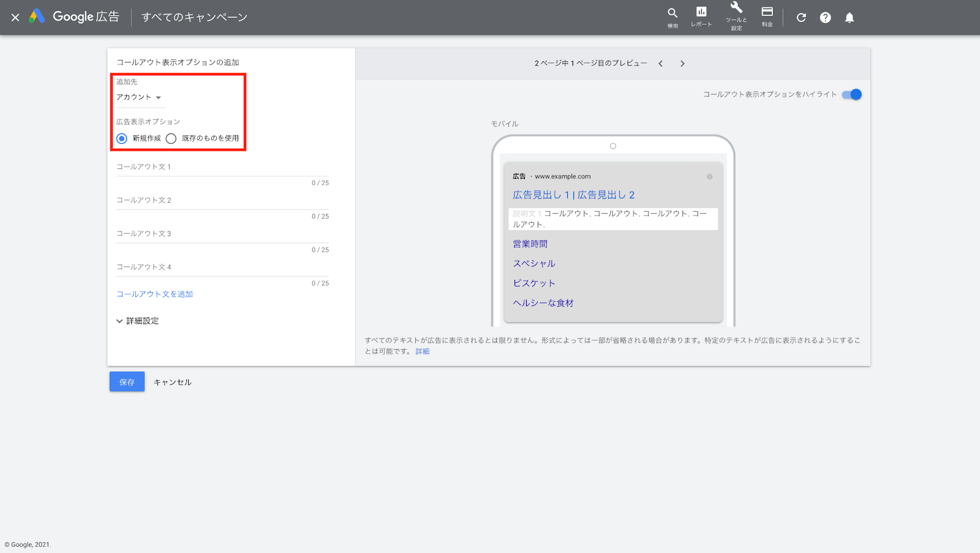Click the キャンセル button
Viewport: 980px width, 553px height.
[172, 382]
